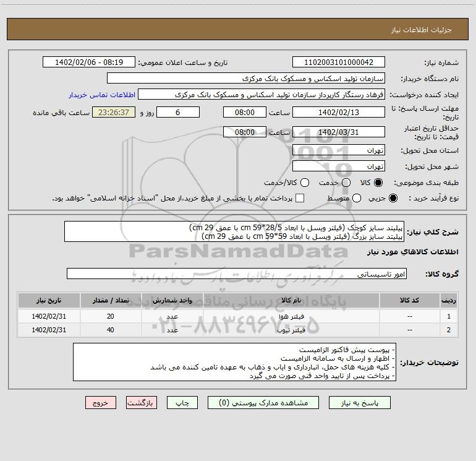Open the اطلاعات تماس خریدار link
The image size is (476, 461).
(x=102, y=95)
